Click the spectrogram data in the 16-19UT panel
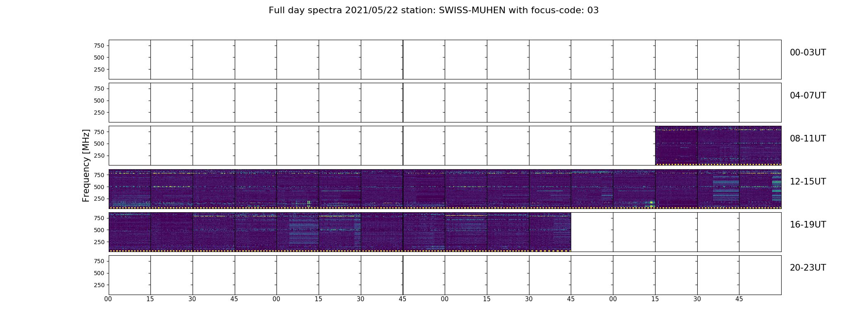 340,232
